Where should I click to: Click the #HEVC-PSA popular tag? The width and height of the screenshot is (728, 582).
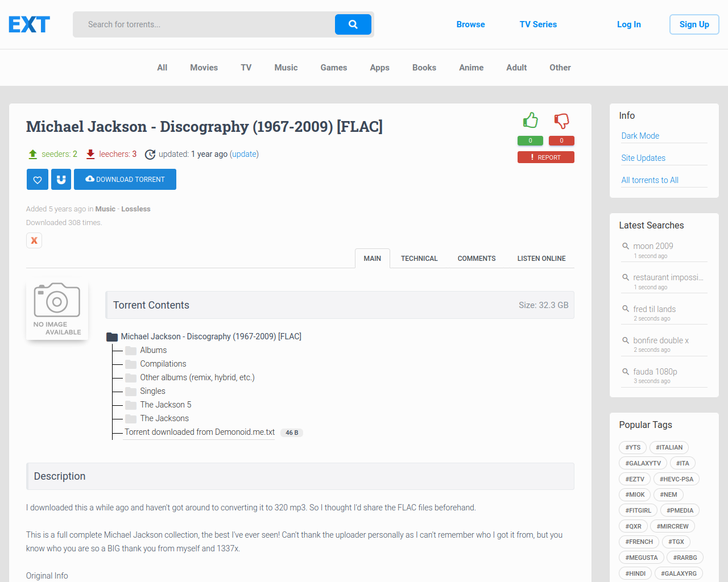[x=676, y=479]
